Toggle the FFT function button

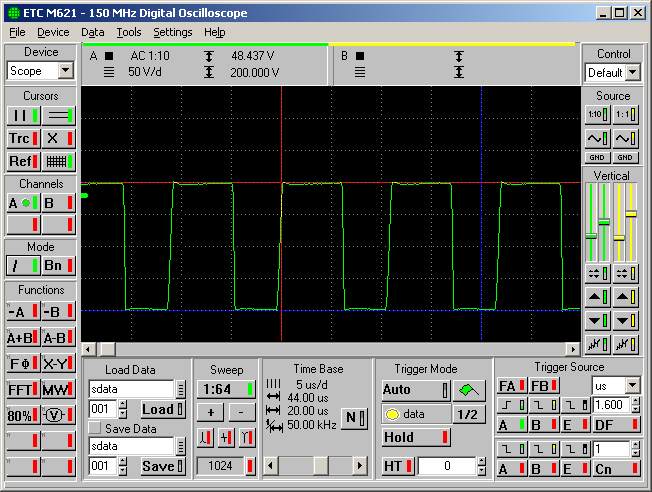point(22,389)
